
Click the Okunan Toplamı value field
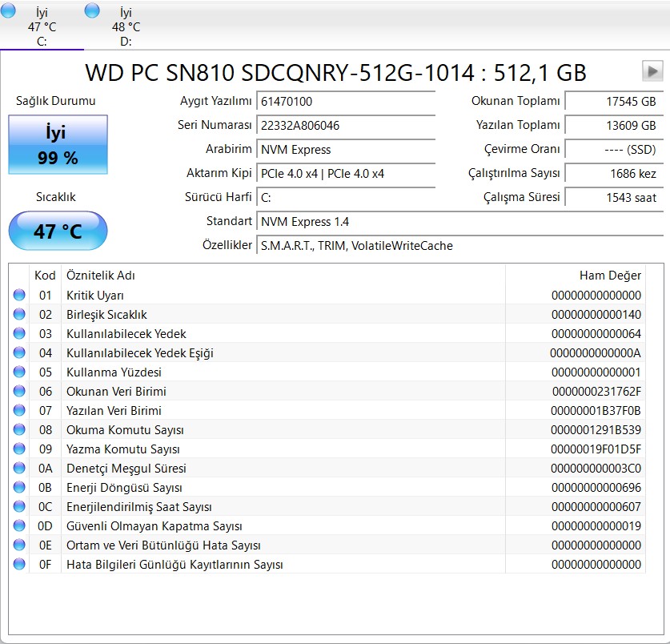tap(615, 102)
